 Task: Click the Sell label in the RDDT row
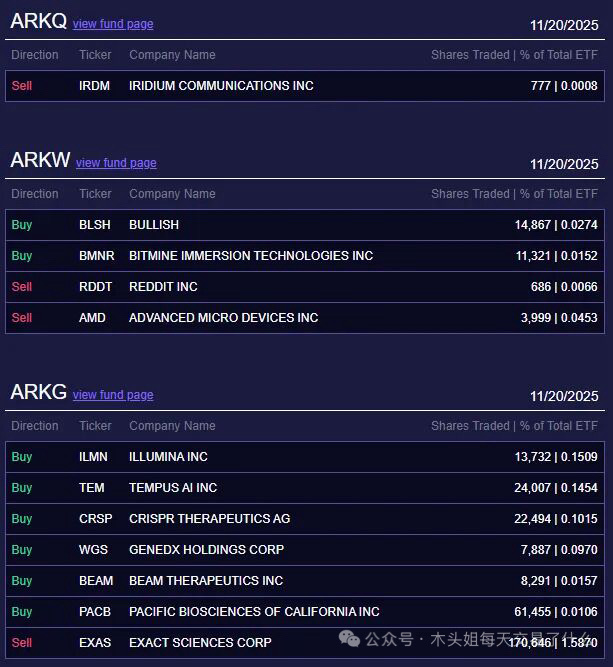tap(22, 287)
